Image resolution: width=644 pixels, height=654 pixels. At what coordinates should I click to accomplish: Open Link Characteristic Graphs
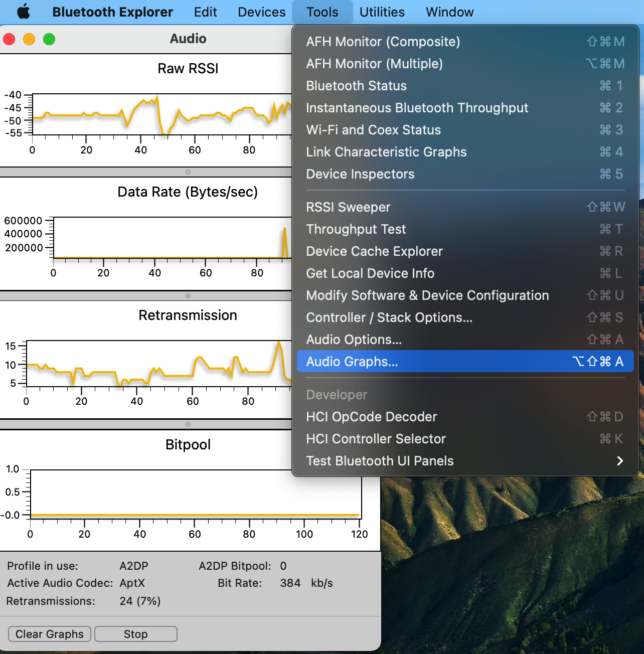click(465, 152)
